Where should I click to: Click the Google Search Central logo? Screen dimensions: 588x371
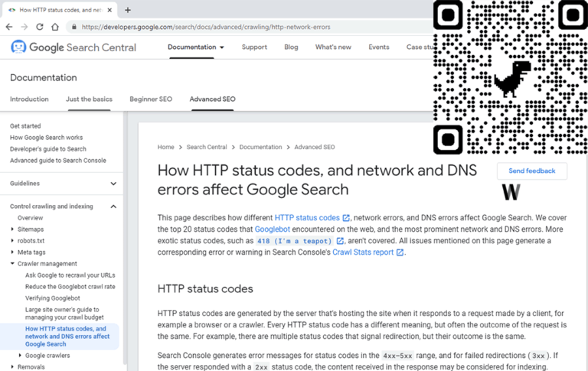[73, 47]
